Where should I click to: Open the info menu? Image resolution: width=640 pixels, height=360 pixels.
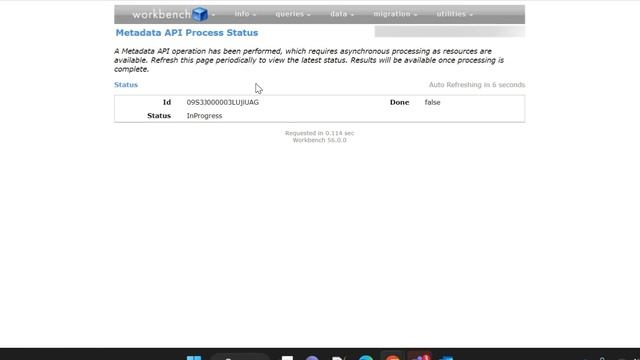[x=245, y=14]
